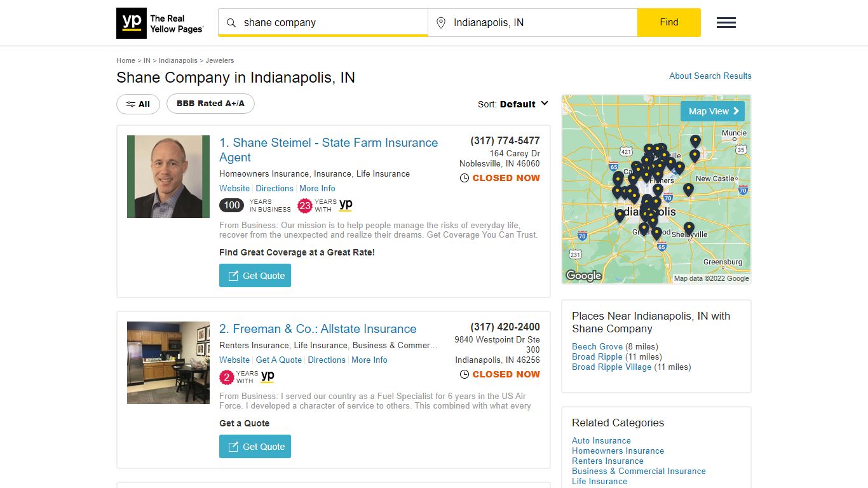
Task: Open Auto Insurance category
Action: (601, 440)
